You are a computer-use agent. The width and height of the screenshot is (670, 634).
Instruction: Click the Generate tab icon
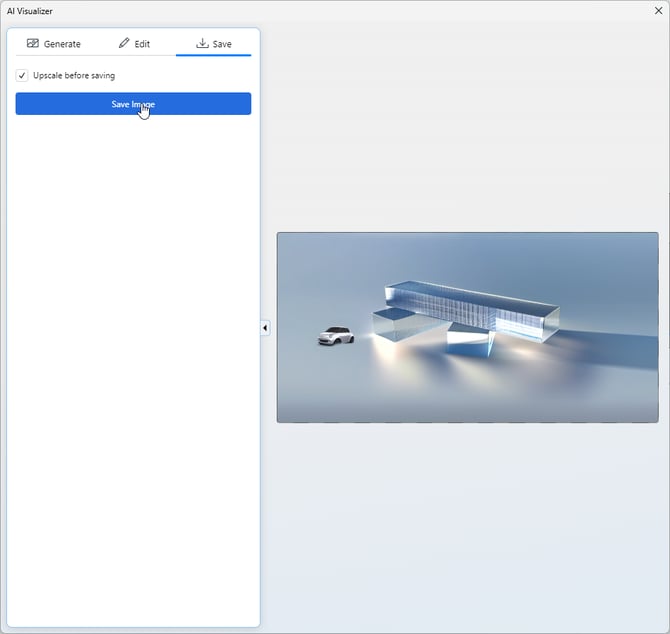pyautogui.click(x=33, y=44)
